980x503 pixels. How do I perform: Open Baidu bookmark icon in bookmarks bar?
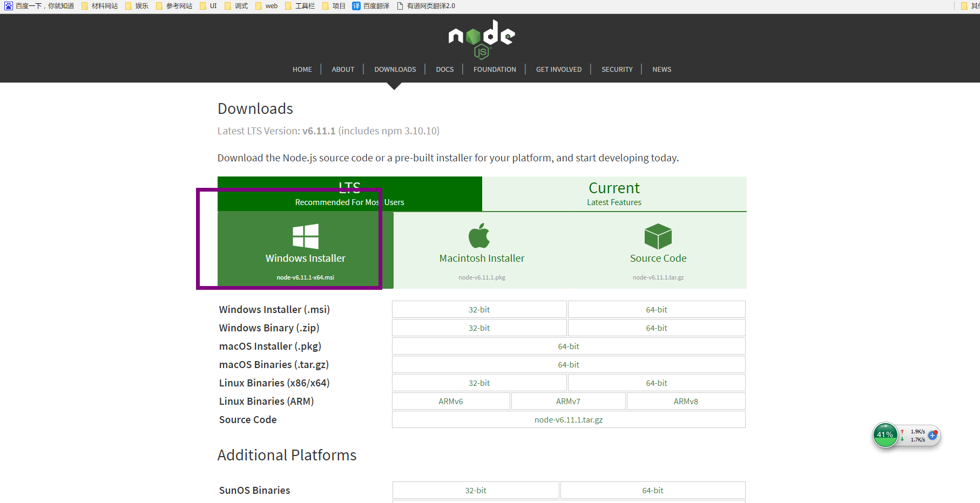(9, 6)
